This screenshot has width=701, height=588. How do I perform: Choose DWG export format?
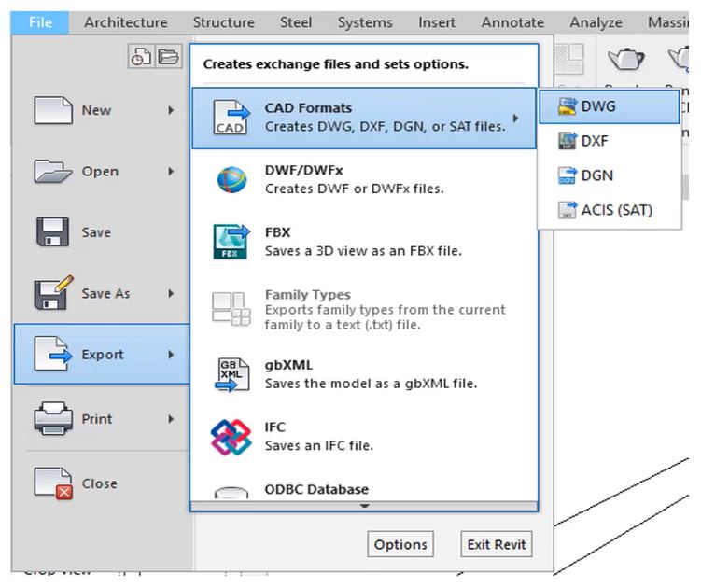point(609,106)
